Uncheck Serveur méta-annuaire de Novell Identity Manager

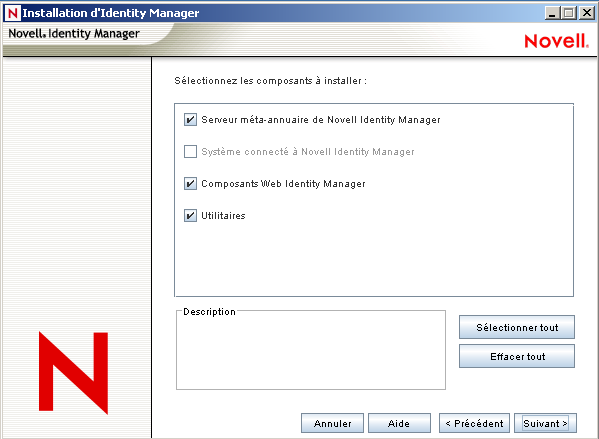click(190, 120)
